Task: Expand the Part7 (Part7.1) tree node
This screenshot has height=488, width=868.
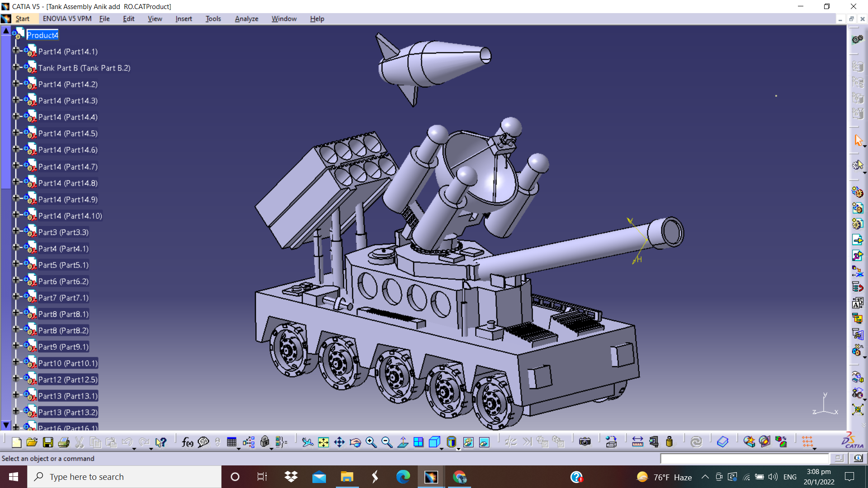Action: pos(16,296)
